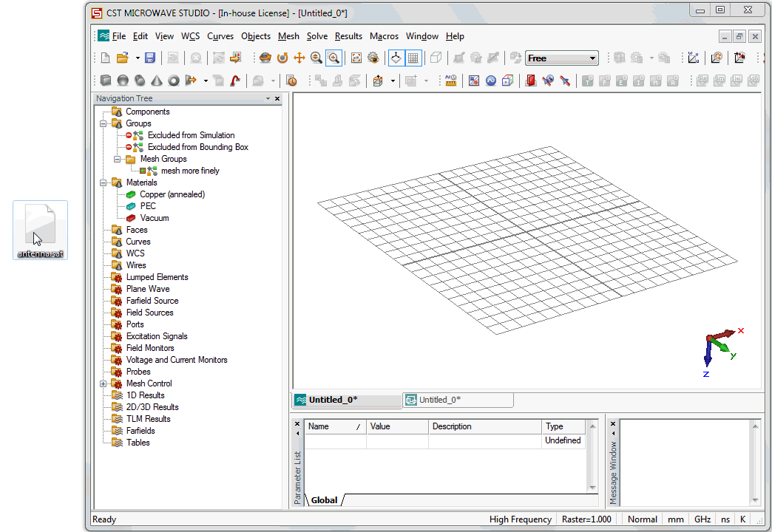Screen dimensions: 772x532
Task: Open the Help menu
Action: 455,36
